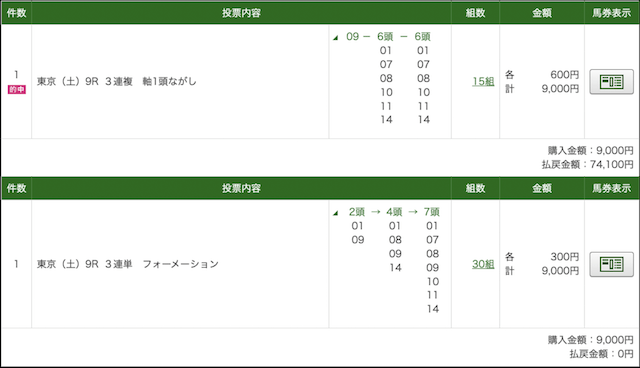Click the 2頭 → 4頭 → 7頭 summary line
This screenshot has width=640, height=368.
(394, 212)
